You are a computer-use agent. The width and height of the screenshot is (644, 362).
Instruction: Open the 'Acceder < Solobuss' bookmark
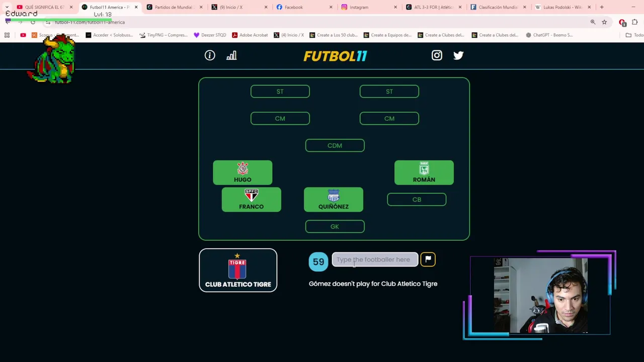pyautogui.click(x=109, y=35)
